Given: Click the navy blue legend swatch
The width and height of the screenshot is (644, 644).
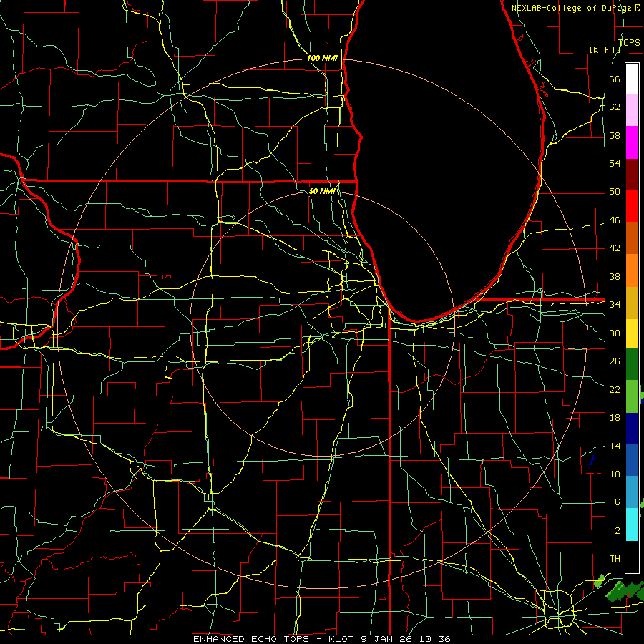Looking at the screenshot, I should 632,429.
